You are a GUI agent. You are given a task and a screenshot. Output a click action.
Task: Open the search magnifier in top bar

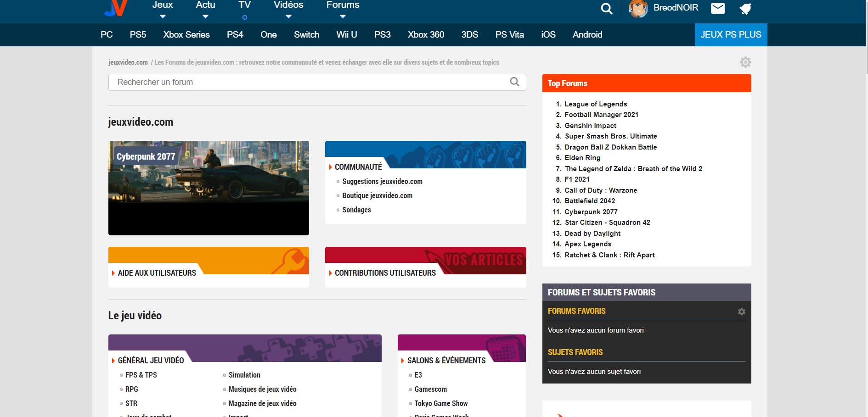click(x=607, y=8)
